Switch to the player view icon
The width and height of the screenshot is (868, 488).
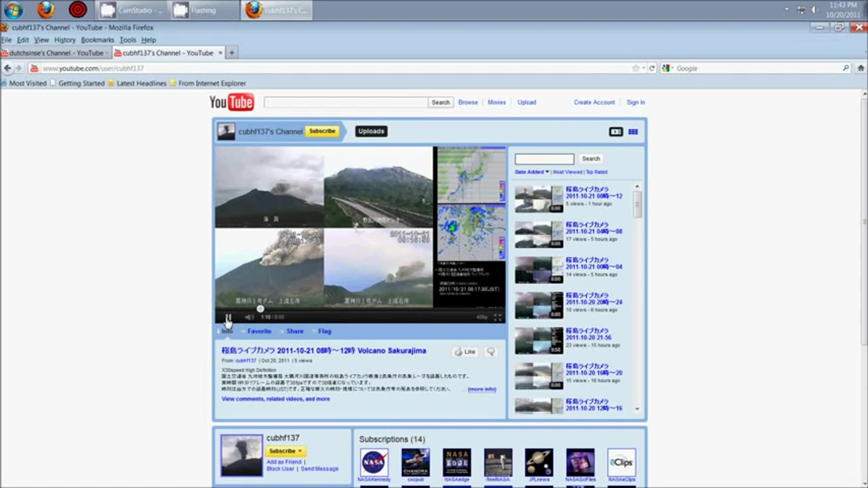pos(616,131)
